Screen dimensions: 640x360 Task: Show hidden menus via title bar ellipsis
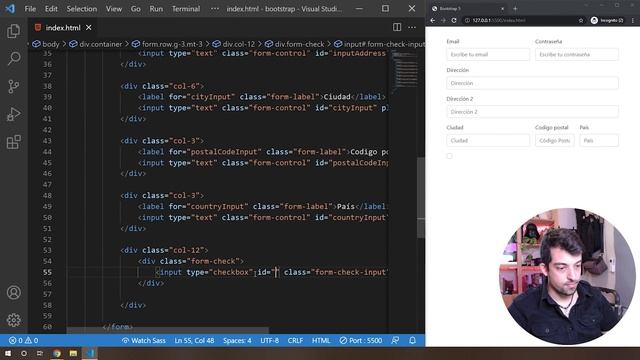coord(215,9)
